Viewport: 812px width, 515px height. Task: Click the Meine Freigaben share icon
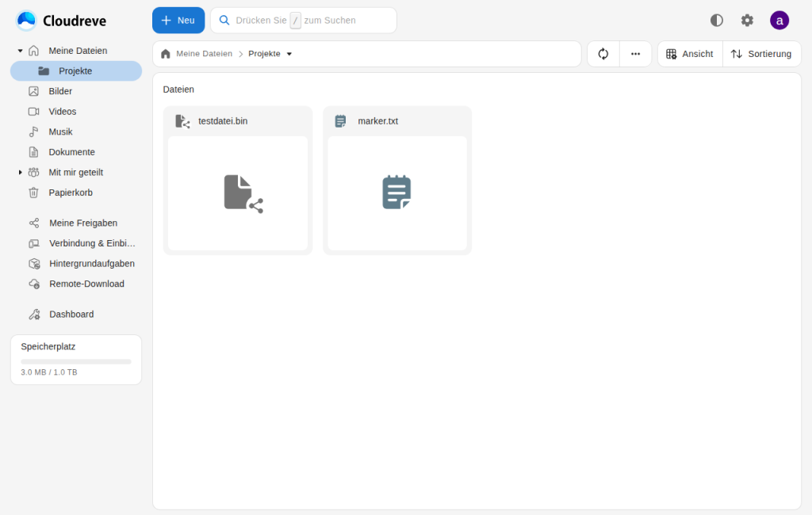[x=34, y=223]
